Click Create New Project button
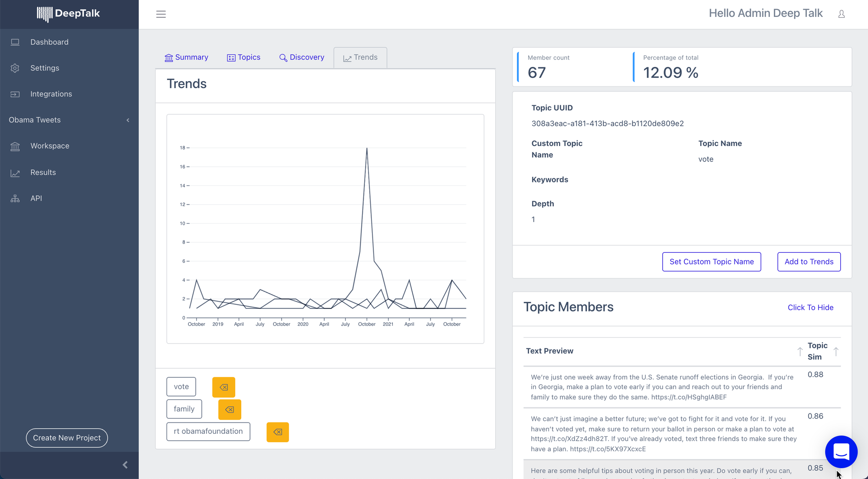Viewport: 868px width, 479px height. click(67, 438)
